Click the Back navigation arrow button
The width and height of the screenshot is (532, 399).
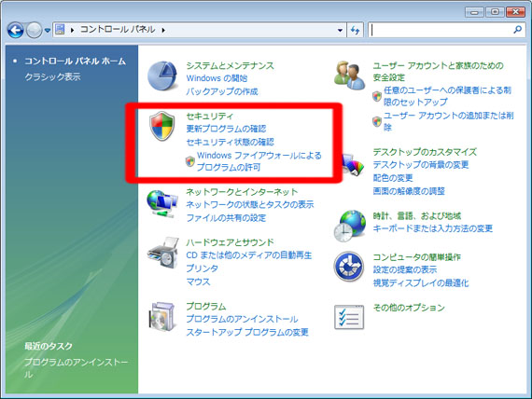coord(16,30)
